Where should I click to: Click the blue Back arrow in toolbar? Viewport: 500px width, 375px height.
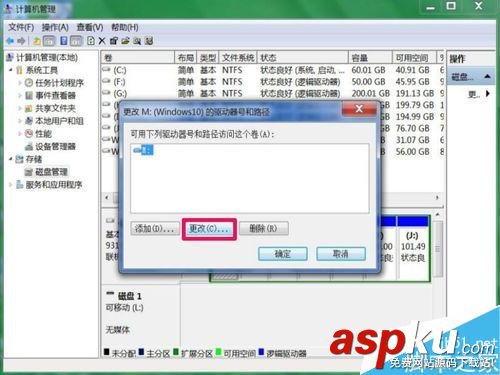point(10,41)
